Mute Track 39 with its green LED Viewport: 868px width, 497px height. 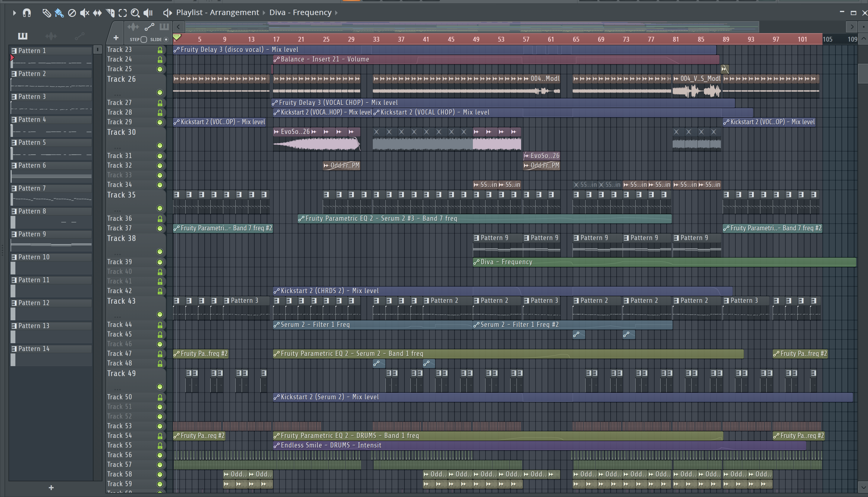coord(160,262)
